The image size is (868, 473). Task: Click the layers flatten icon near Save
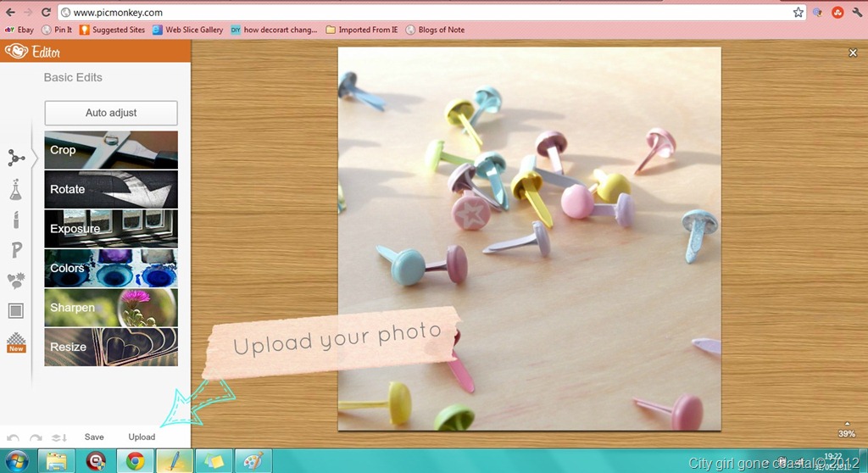point(59,437)
